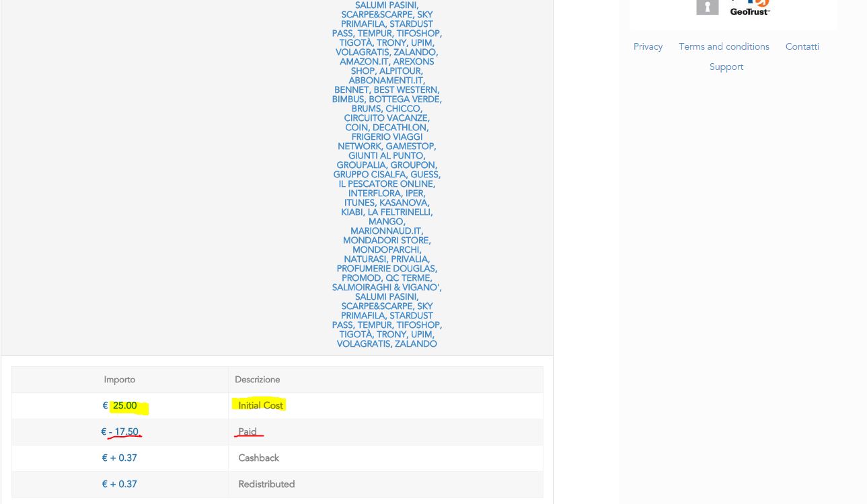Click the € + 0.37 amount in Redistributed row

pyautogui.click(x=120, y=485)
